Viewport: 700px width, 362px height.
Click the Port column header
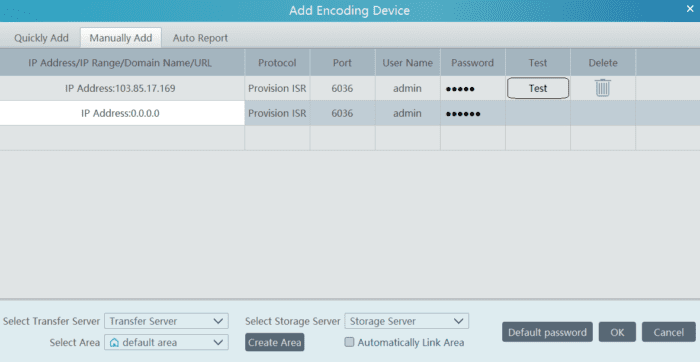(342, 63)
